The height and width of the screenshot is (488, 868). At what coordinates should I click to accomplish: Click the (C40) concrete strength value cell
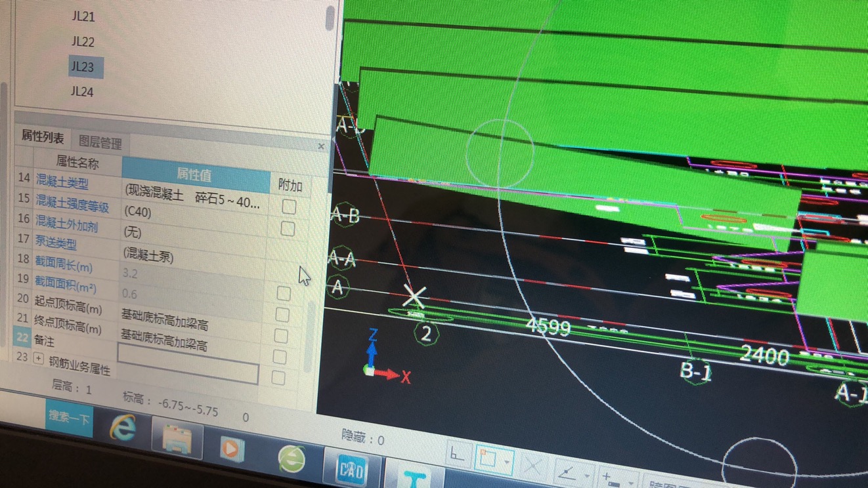pos(138,212)
